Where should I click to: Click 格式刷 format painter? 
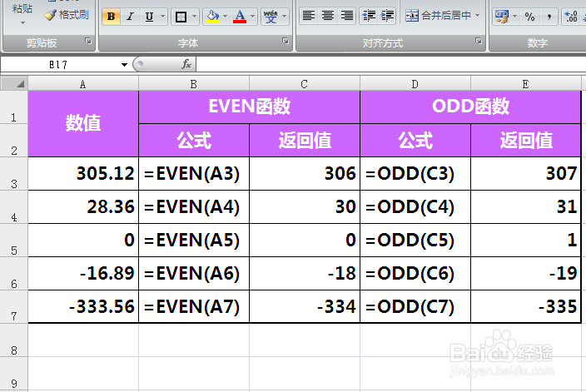click(x=66, y=15)
